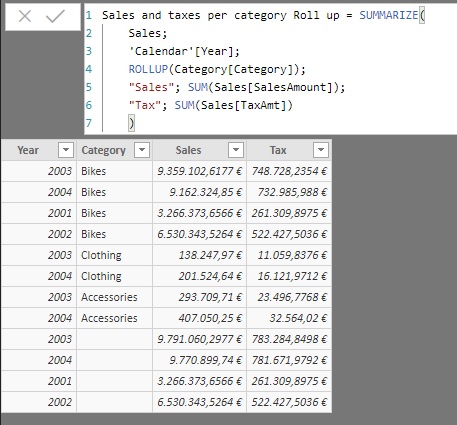Select Tax cell 732.985,988 €
The height and width of the screenshot is (425, 457).
(289, 192)
